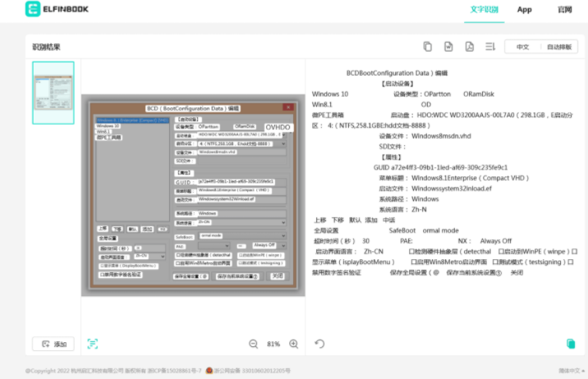Screen dimensions: 588x379
Task: Export result as PDF file
Action: click(469, 47)
